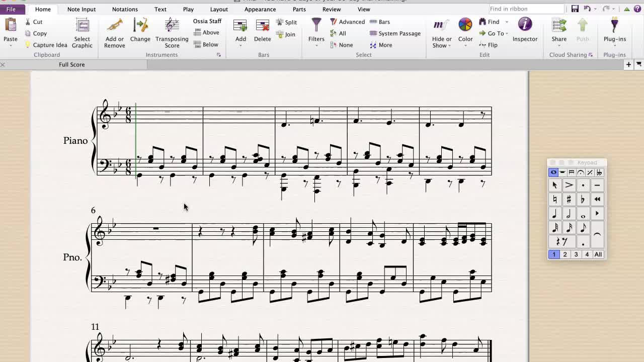Select the quarter note on Keypad
The width and height of the screenshot is (644, 362).
pos(555,214)
